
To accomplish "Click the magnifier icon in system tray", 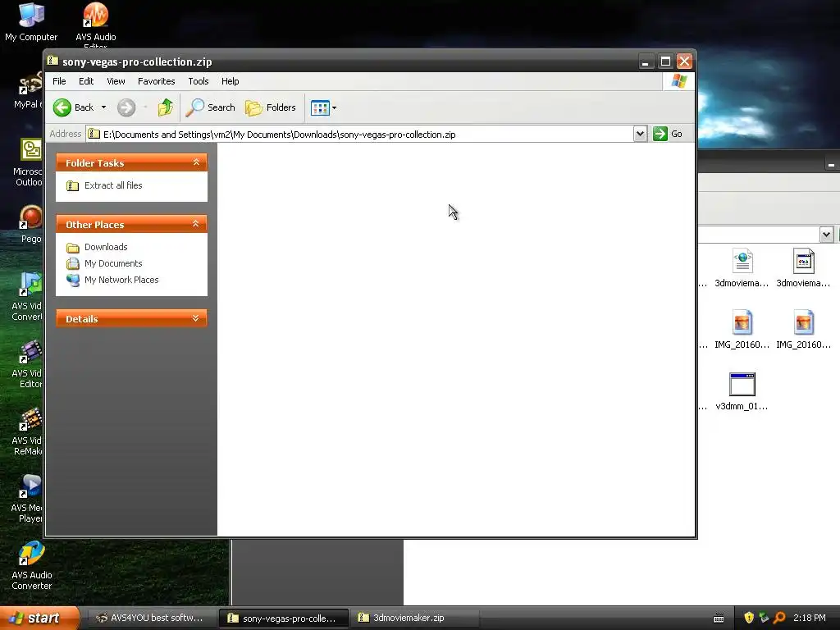I will (x=779, y=618).
